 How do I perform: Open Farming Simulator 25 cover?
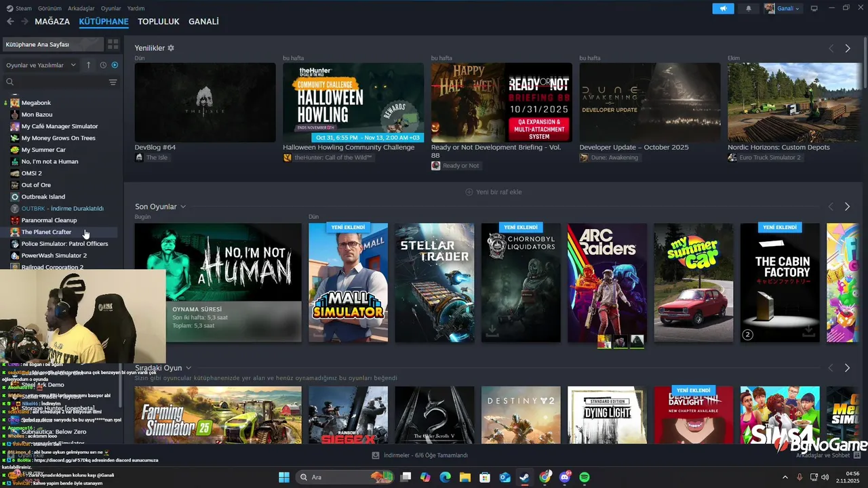pyautogui.click(x=218, y=415)
